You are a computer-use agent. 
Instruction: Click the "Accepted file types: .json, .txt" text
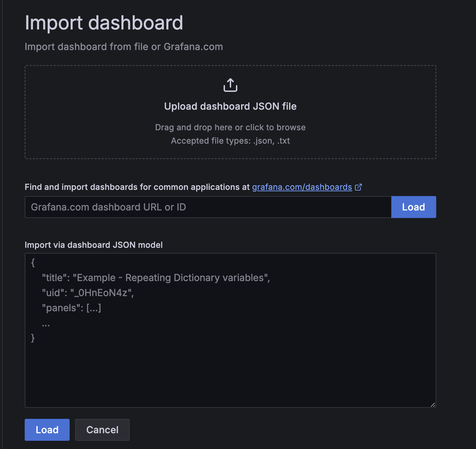click(230, 141)
